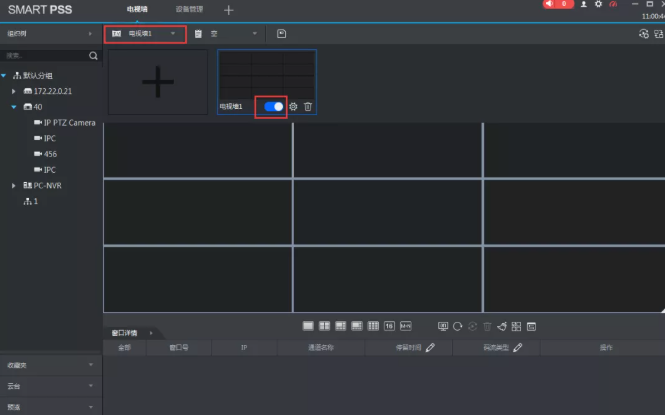The height and width of the screenshot is (415, 665).
Task: Collapse the 40 device node
Action: [14, 107]
